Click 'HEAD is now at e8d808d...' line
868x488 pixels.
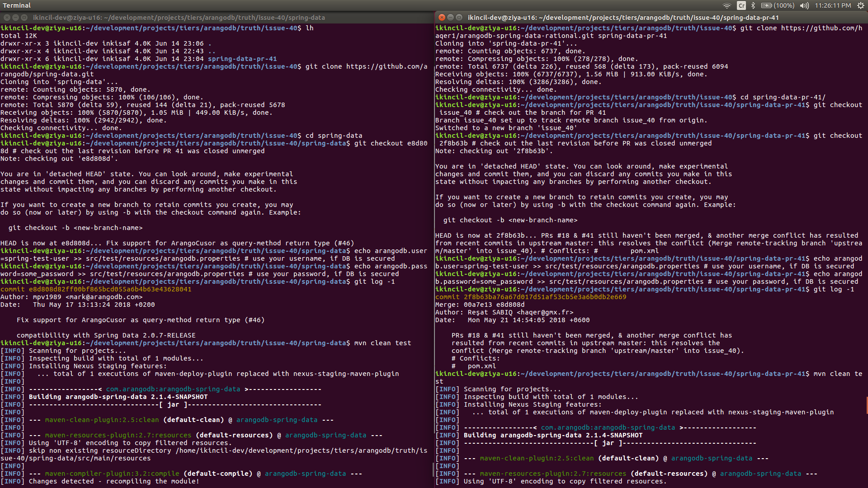tap(177, 243)
